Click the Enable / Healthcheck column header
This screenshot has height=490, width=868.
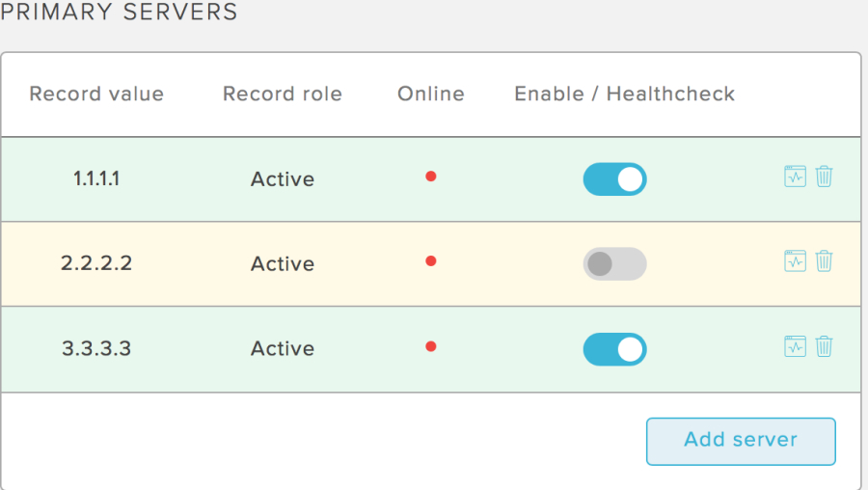point(624,94)
